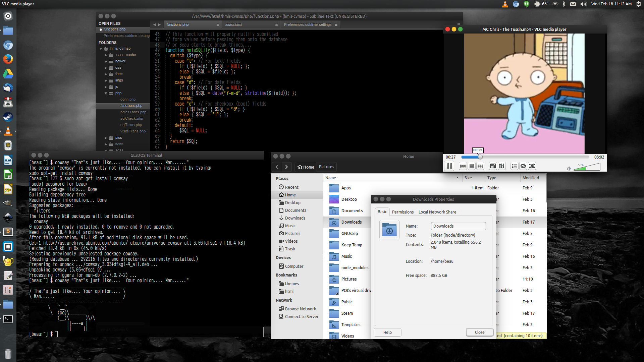This screenshot has width=644, height=362.
Task: Collapse the php folder in Sublime sidebar
Action: [x=106, y=93]
